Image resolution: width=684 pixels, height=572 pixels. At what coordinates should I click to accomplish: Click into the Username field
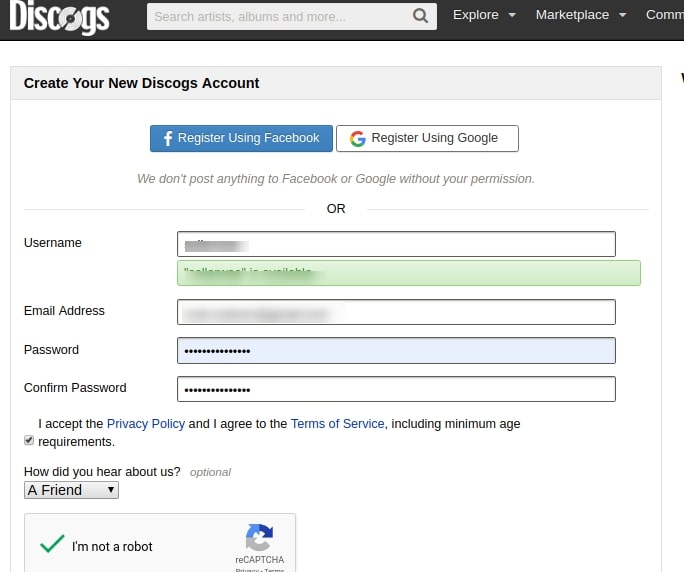coord(396,244)
